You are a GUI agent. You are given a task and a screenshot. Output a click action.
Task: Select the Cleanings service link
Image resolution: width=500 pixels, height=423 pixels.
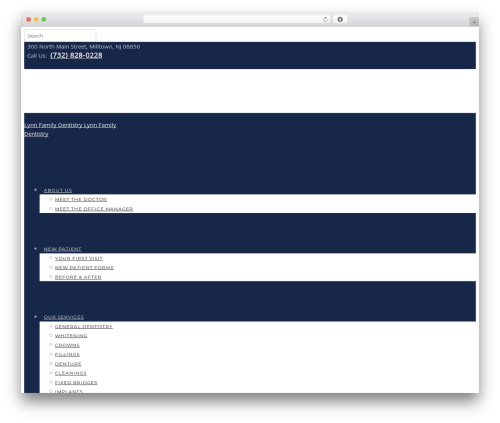coord(71,373)
